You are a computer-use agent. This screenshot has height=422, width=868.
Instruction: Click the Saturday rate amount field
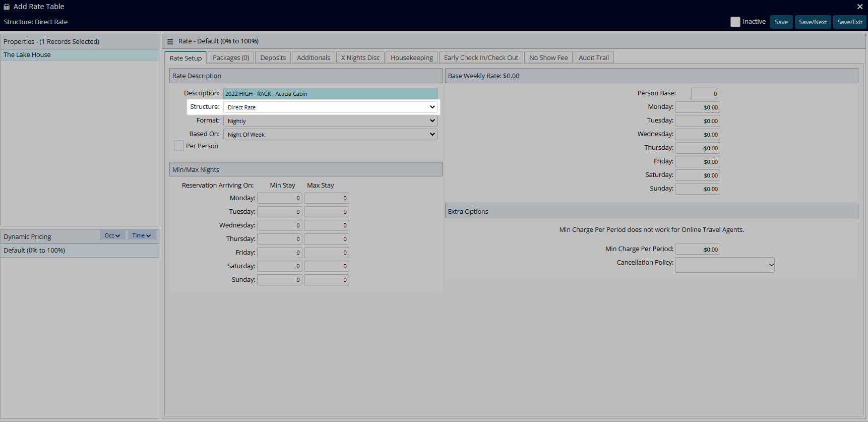pyautogui.click(x=698, y=175)
